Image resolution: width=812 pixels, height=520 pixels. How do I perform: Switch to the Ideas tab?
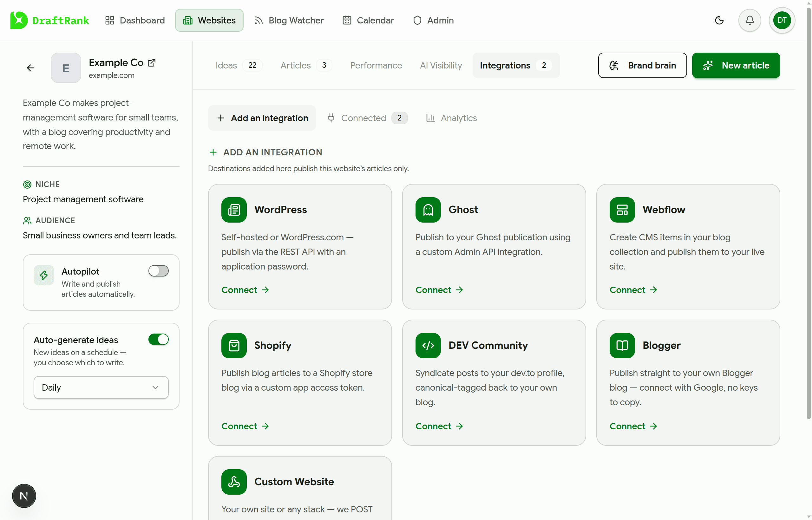coord(239,65)
